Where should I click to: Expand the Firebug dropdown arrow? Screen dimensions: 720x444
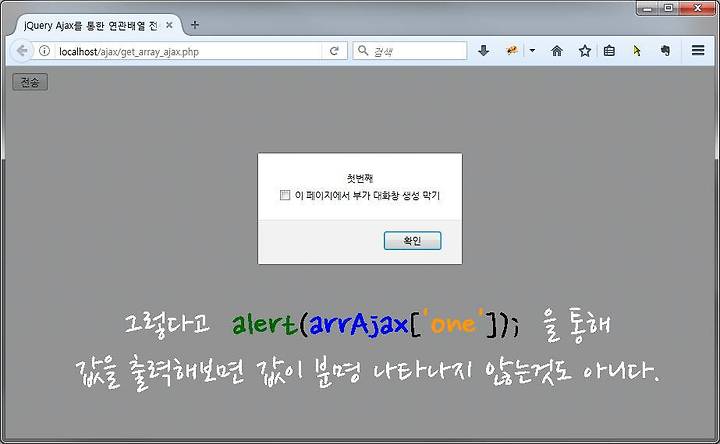point(532,50)
